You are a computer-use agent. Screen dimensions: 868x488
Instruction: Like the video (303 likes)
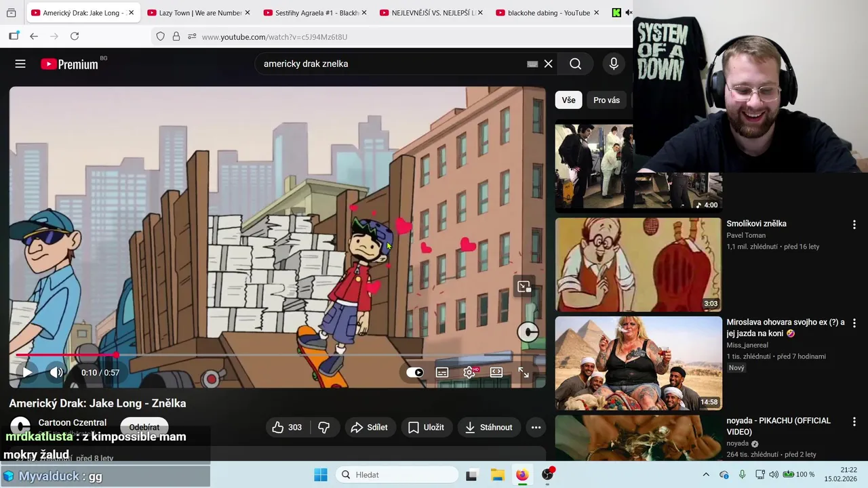287,427
